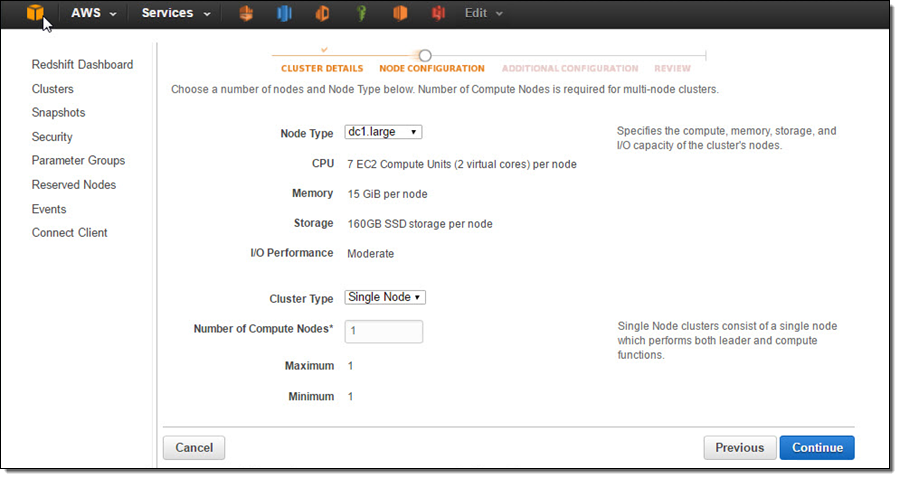Open Security in the sidebar
The height and width of the screenshot is (479, 900).
pos(52,137)
